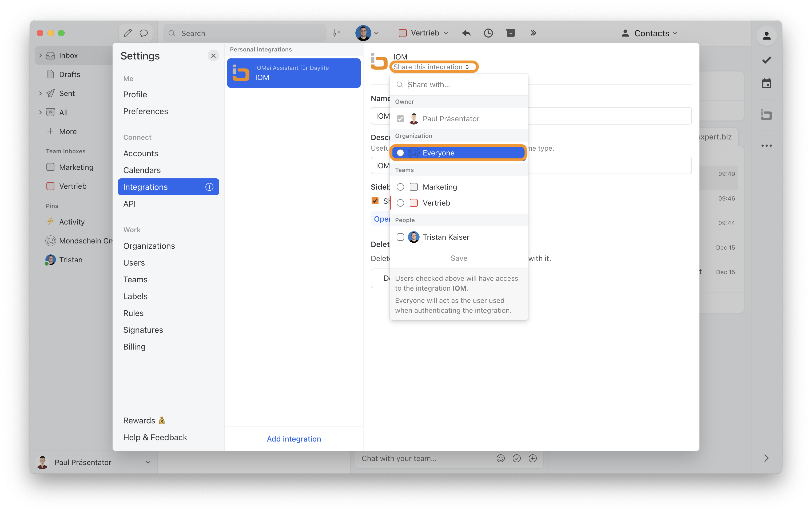Open Teams settings
Screen dimensions: 812x513
click(x=135, y=280)
